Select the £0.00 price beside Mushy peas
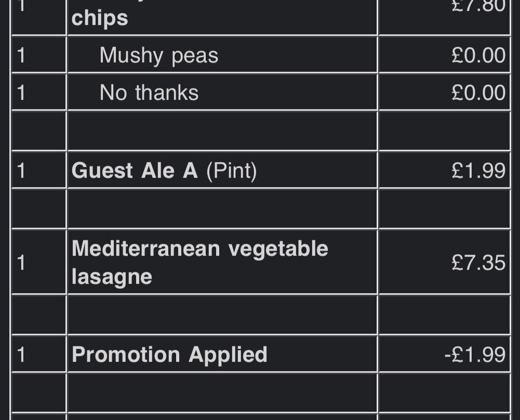 pyautogui.click(x=478, y=55)
